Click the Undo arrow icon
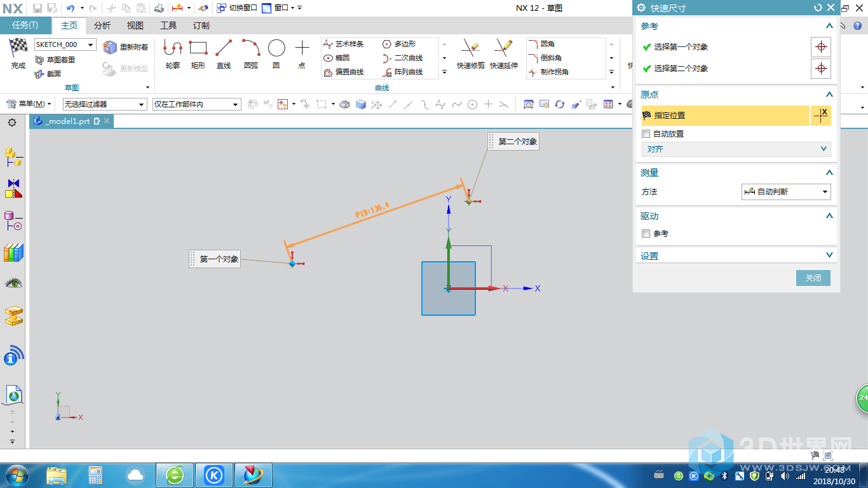 pyautogui.click(x=71, y=8)
